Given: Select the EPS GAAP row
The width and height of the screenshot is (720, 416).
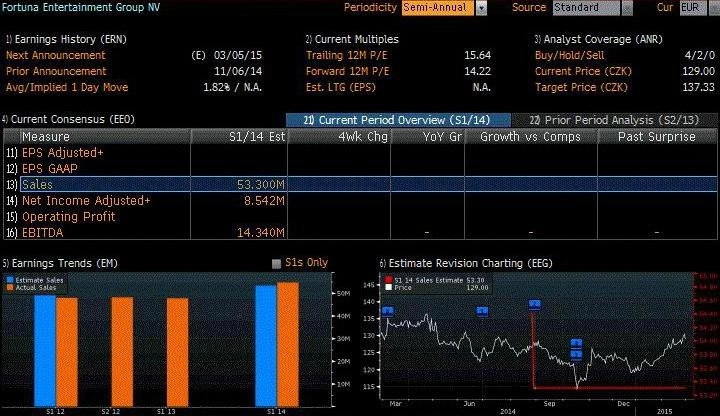Looking at the screenshot, I should (360, 169).
